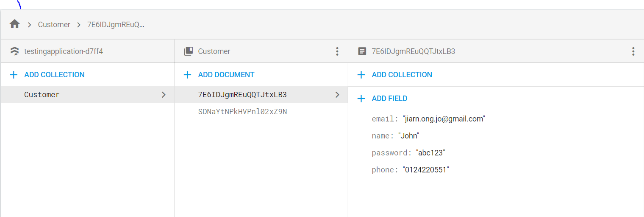Open the Customer collection three-dot menu
644x217 pixels.
point(337,51)
